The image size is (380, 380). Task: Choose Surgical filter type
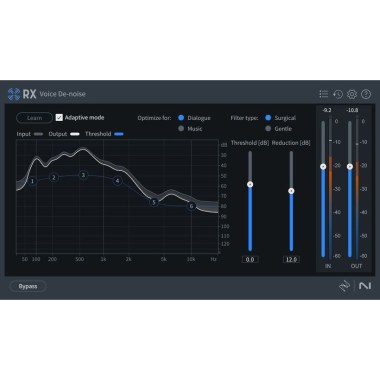click(268, 118)
